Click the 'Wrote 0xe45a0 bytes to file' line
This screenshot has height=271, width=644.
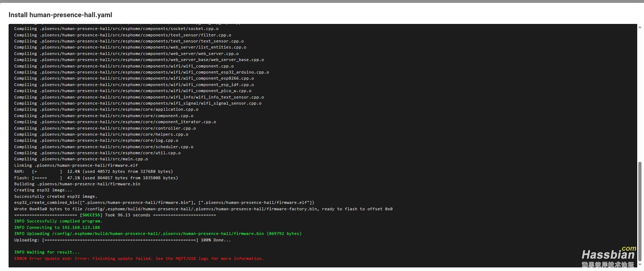click(203, 209)
